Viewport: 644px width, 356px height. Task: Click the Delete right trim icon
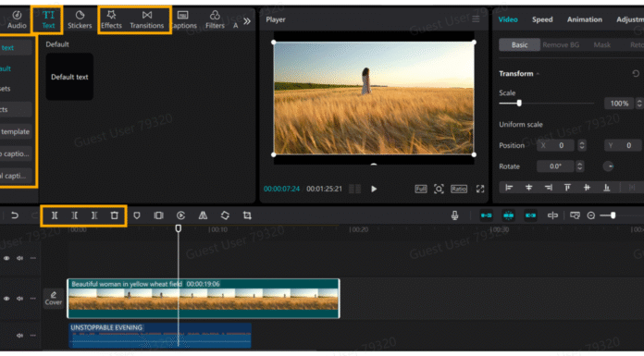tap(94, 215)
